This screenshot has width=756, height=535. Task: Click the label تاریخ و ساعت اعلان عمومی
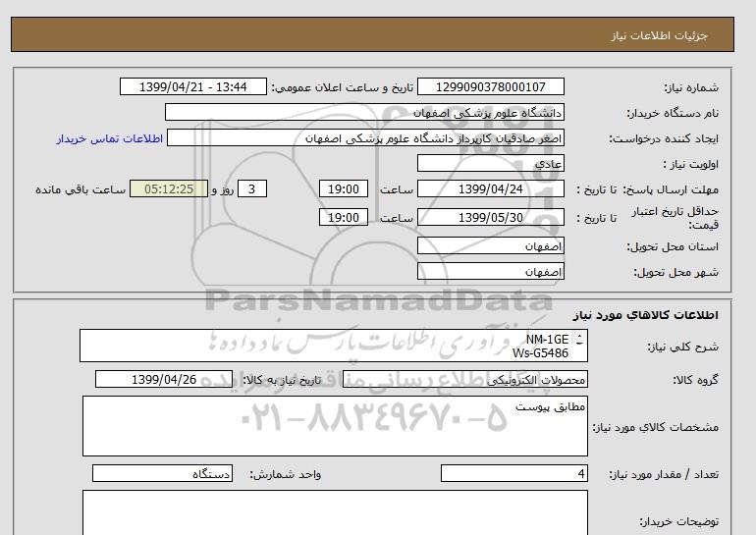coord(343,87)
